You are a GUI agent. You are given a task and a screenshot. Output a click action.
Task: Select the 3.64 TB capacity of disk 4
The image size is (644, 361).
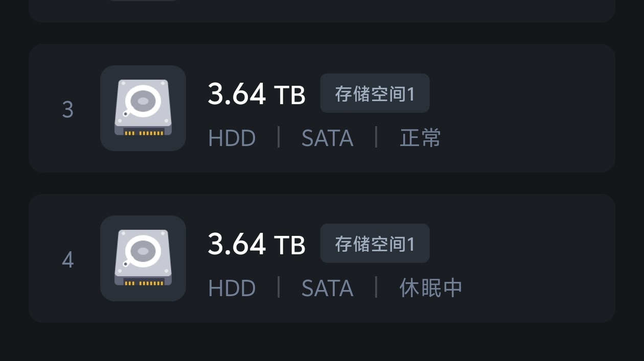257,244
